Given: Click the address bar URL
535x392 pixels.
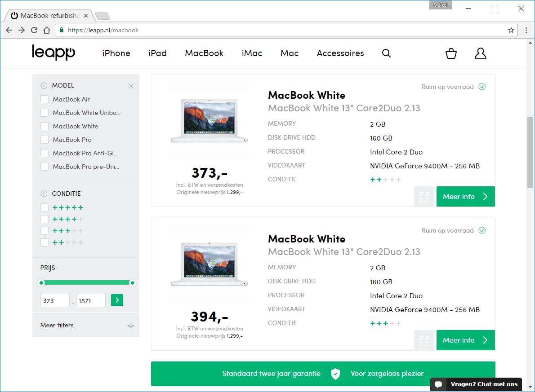Looking at the screenshot, I should [103, 30].
